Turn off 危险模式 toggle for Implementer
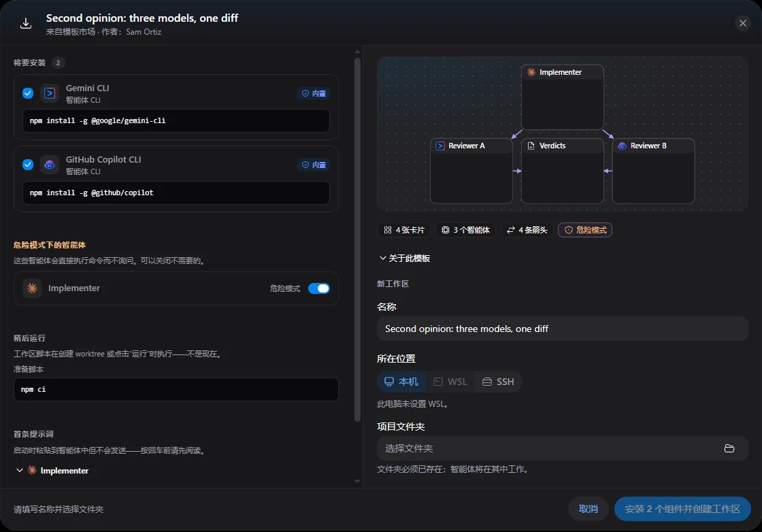The width and height of the screenshot is (762, 532). point(319,288)
